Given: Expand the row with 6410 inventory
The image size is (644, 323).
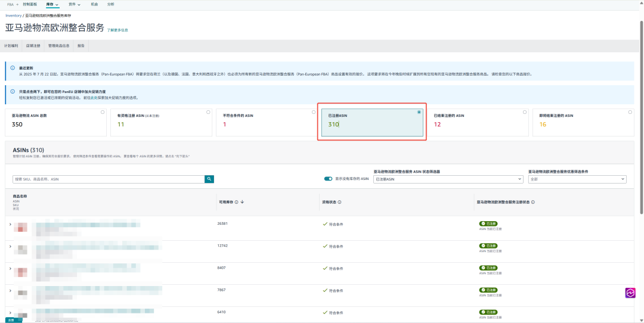Looking at the screenshot, I should tap(10, 313).
